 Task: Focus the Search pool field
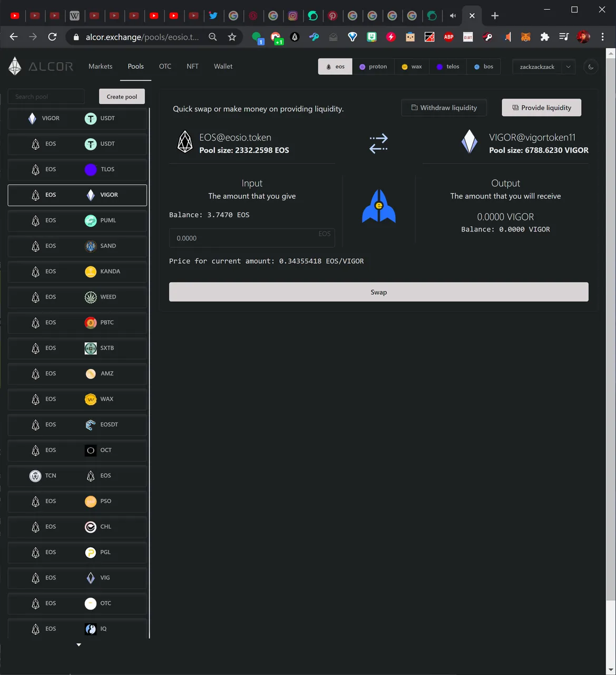tap(46, 97)
